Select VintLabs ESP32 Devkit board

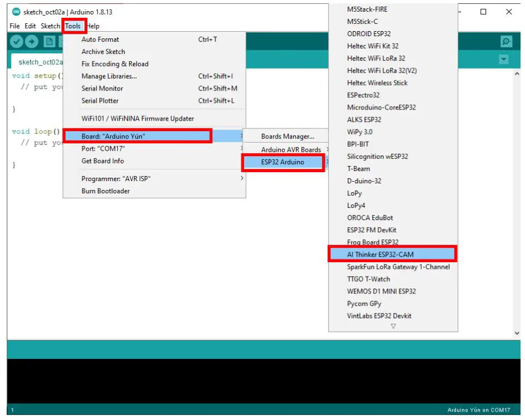393,316
